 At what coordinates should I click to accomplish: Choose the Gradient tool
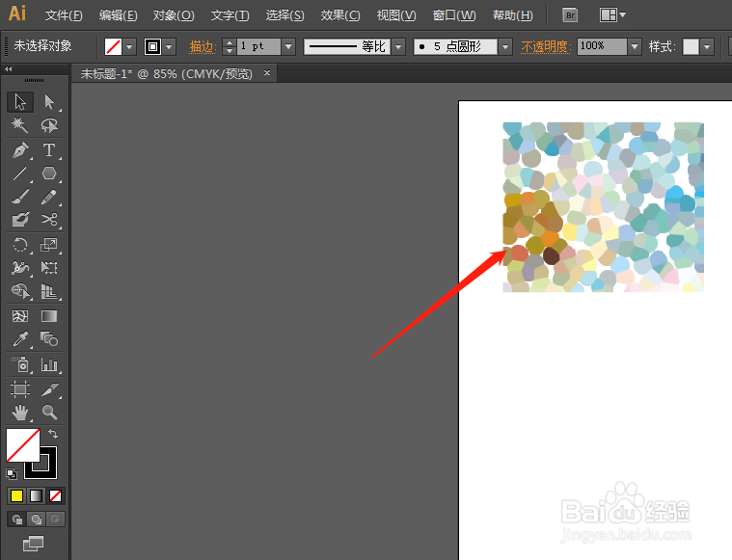(x=49, y=316)
